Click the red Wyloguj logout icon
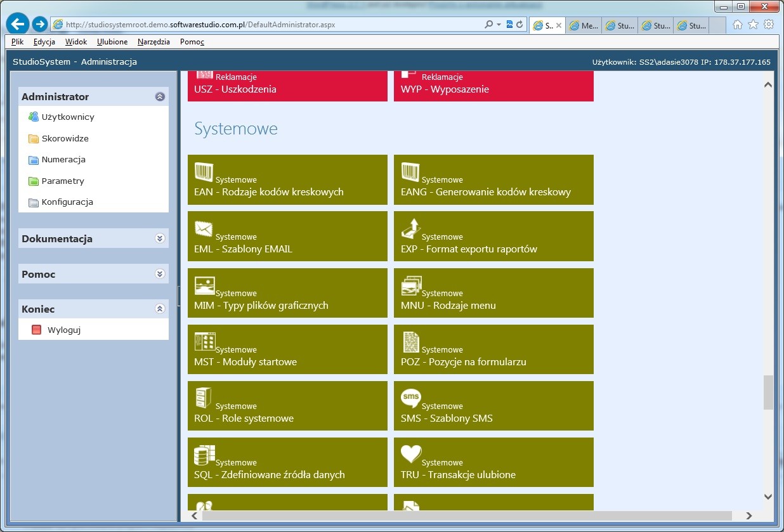 coord(36,330)
